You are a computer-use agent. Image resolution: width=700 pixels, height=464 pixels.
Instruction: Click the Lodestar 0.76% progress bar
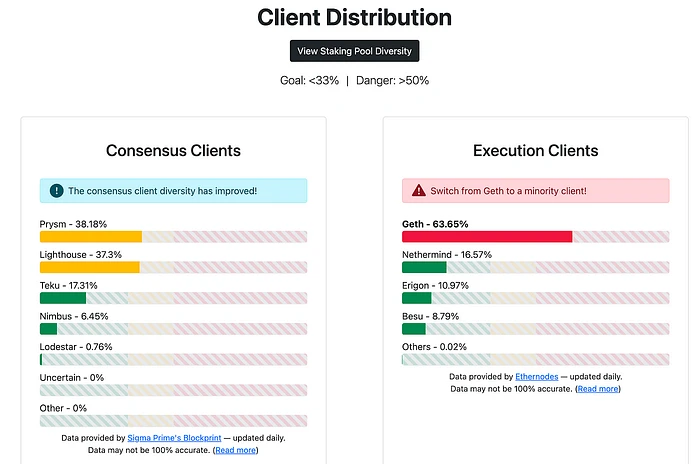[x=173, y=360]
